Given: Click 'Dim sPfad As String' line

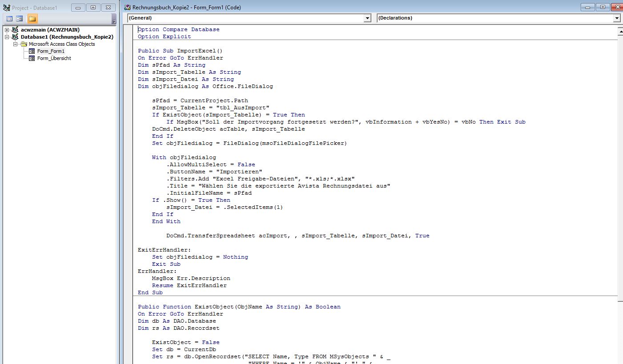Looking at the screenshot, I should click(172, 65).
